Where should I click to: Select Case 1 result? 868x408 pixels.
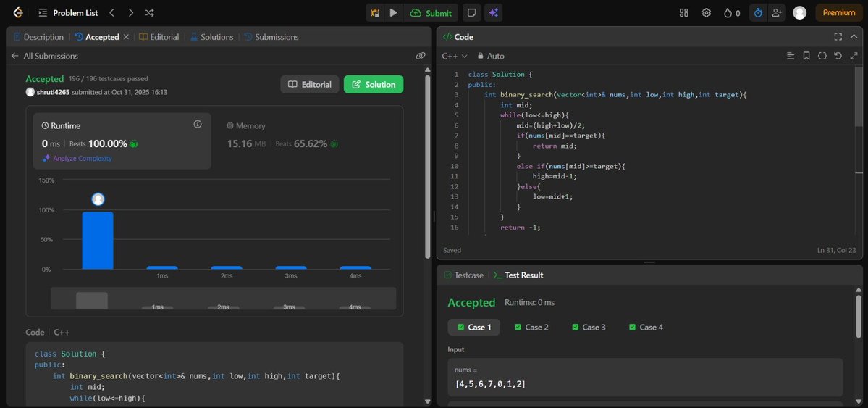[x=474, y=327]
